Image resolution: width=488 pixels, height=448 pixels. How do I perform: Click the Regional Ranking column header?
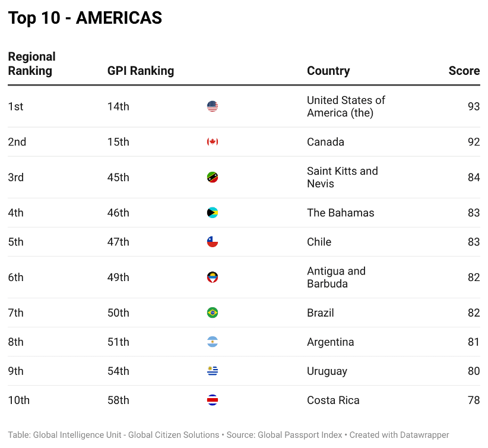click(31, 64)
